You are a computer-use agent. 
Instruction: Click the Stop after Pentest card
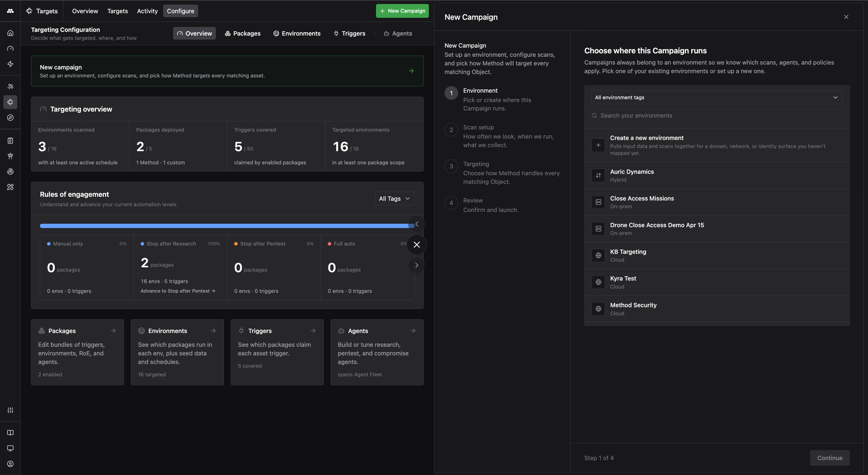coord(274,267)
